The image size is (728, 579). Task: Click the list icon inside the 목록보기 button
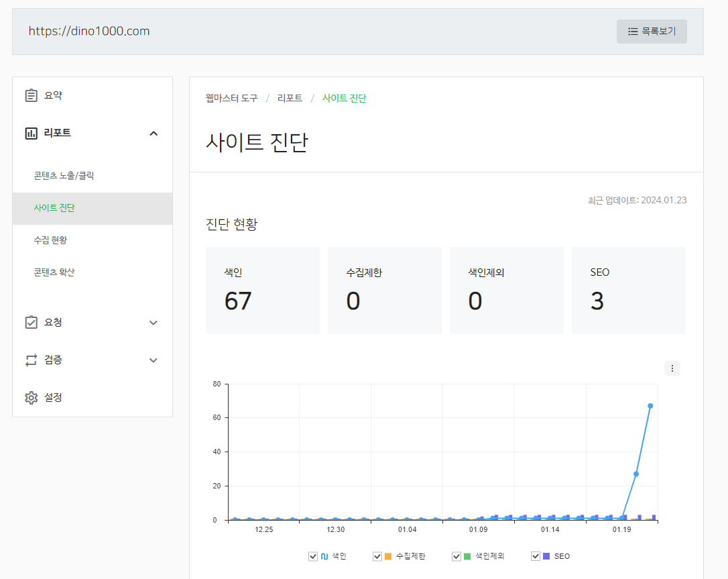pos(633,31)
